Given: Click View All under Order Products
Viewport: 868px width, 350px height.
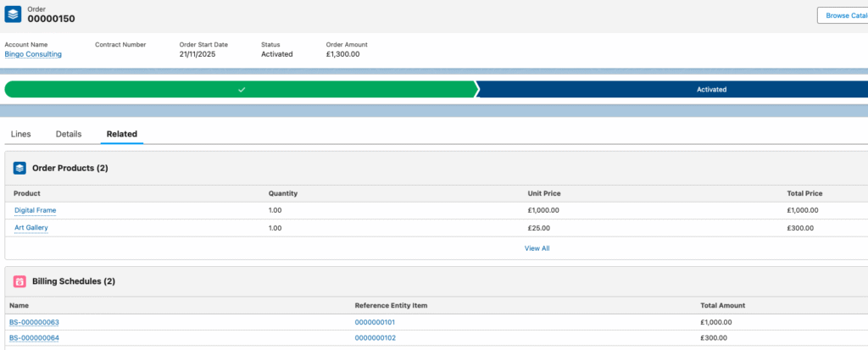Looking at the screenshot, I should pyautogui.click(x=537, y=248).
